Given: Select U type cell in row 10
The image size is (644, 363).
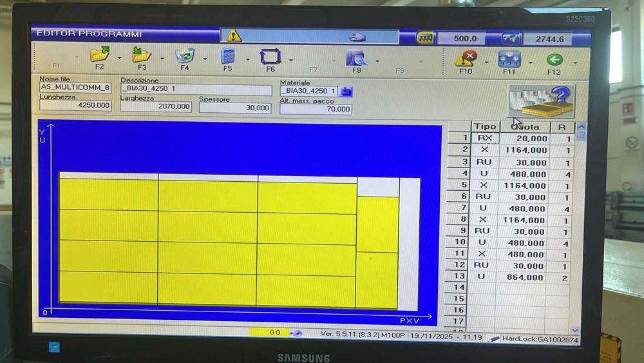Looking at the screenshot, I should (482, 242).
